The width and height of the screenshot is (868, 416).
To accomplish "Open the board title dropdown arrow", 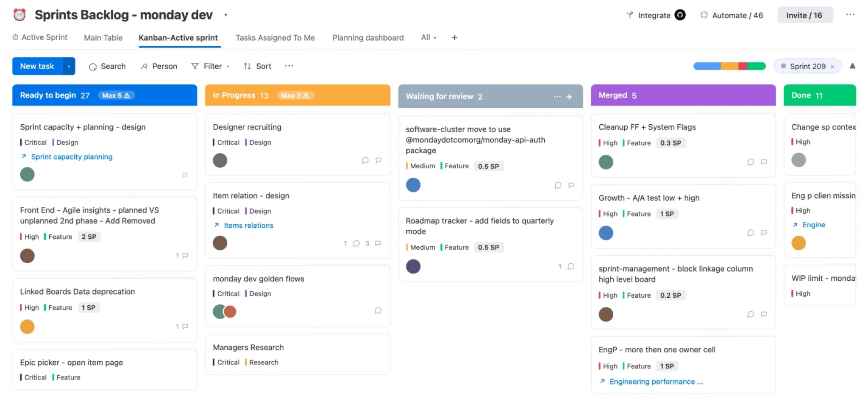I will click(225, 15).
